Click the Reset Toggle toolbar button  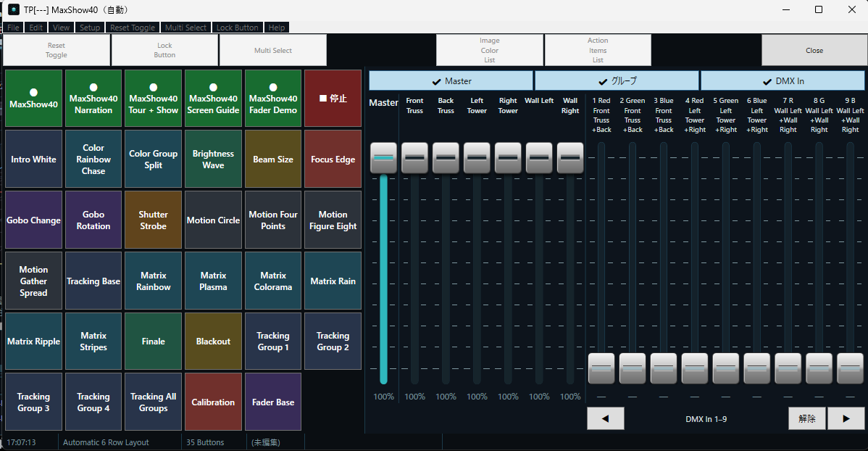tap(57, 51)
